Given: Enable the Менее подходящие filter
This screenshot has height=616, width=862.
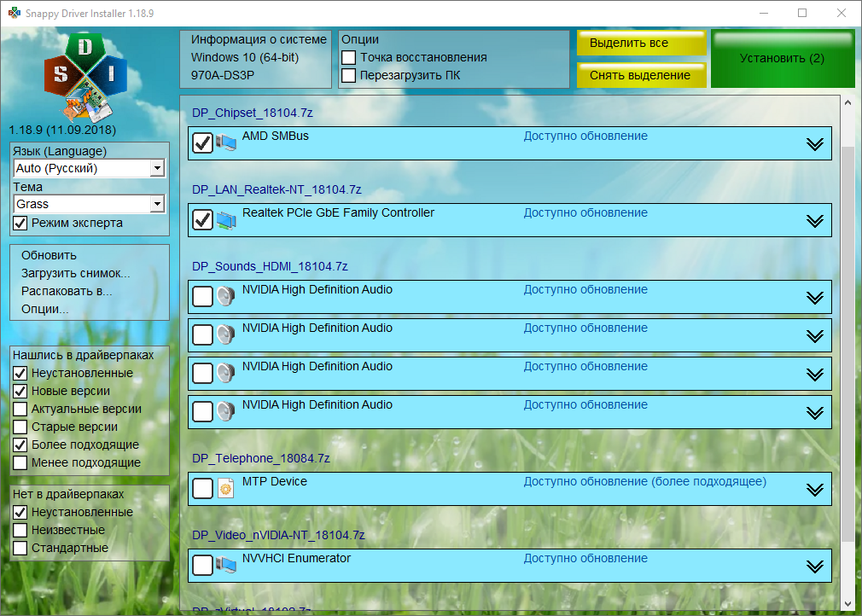Looking at the screenshot, I should pyautogui.click(x=20, y=462).
